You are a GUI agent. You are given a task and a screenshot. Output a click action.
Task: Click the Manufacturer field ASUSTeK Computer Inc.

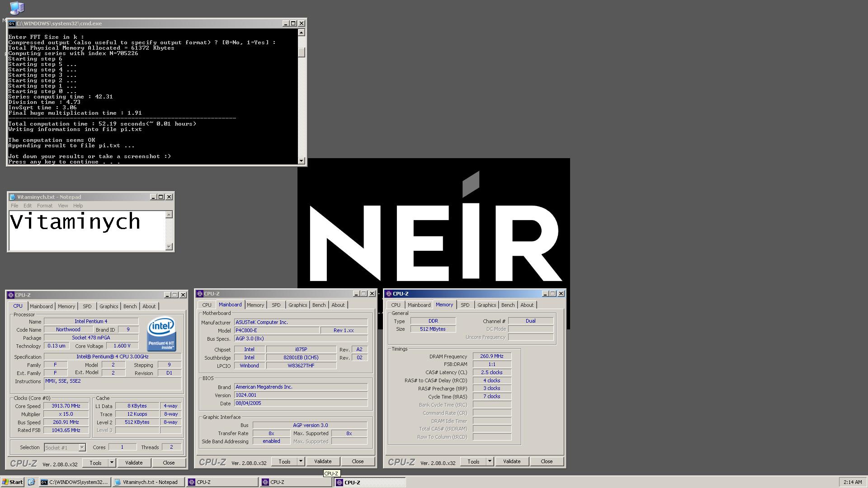click(x=301, y=322)
